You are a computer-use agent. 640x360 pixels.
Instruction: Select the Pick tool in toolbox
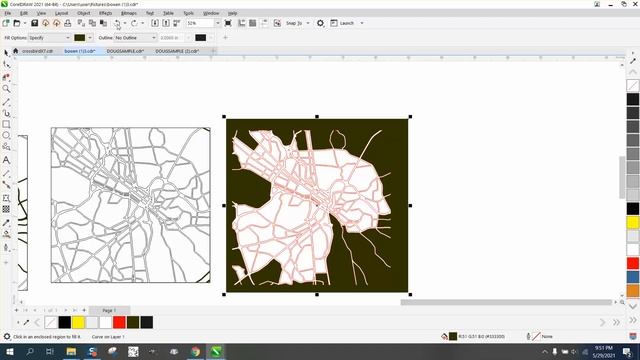[6, 53]
